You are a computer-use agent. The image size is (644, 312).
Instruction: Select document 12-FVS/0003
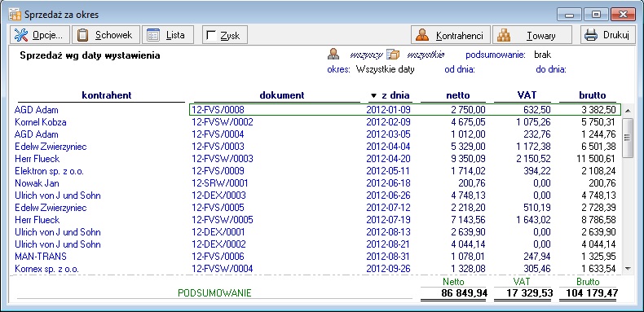[218, 147]
